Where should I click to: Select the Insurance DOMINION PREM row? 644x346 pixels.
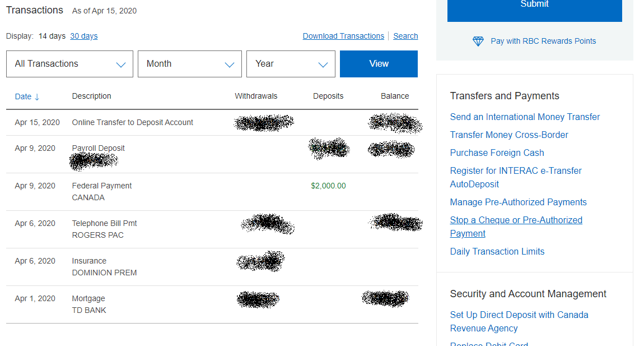[x=212, y=267]
